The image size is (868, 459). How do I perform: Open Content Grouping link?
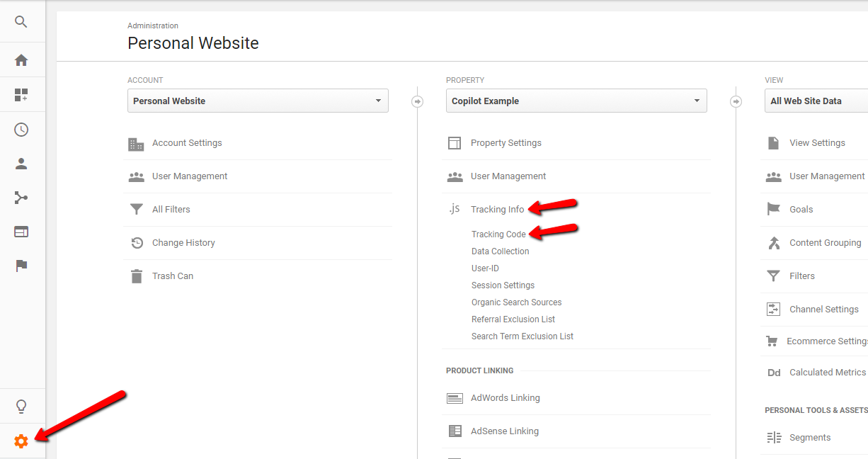pos(826,243)
